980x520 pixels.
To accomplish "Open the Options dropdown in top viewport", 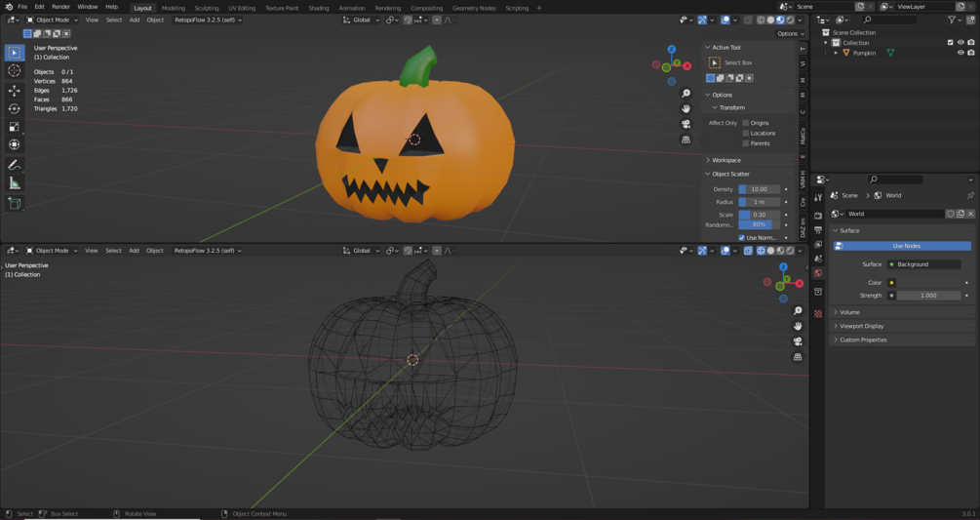I will point(790,34).
